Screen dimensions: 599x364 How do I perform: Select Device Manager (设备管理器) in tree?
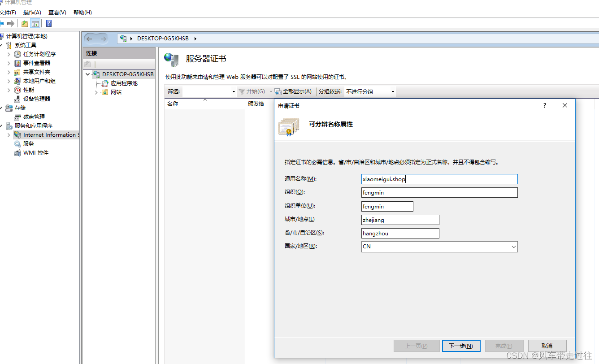click(37, 99)
